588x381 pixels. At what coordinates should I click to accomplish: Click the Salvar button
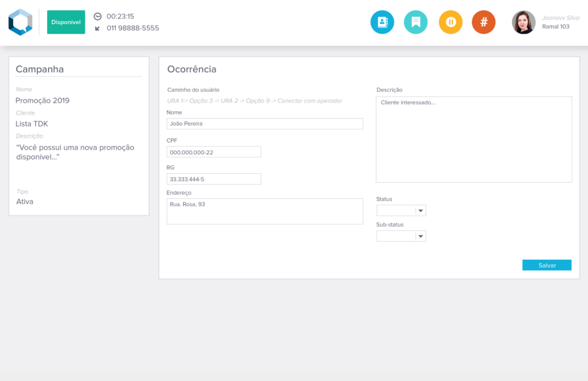(x=547, y=265)
